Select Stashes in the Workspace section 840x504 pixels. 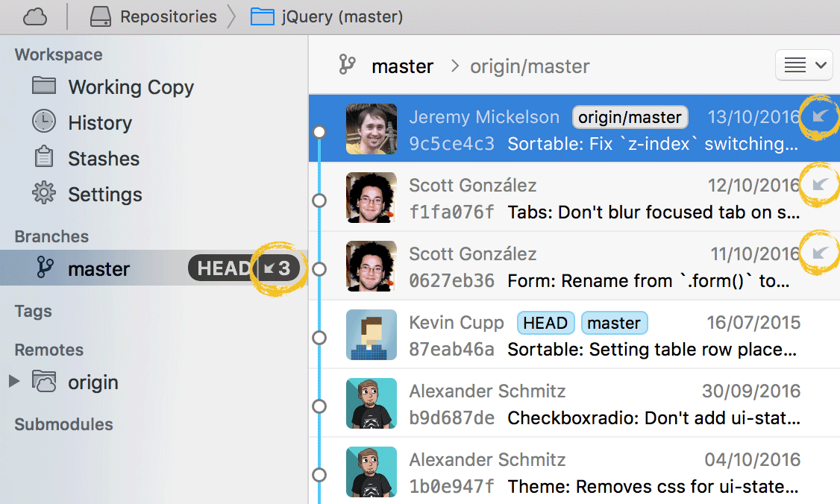(104, 159)
